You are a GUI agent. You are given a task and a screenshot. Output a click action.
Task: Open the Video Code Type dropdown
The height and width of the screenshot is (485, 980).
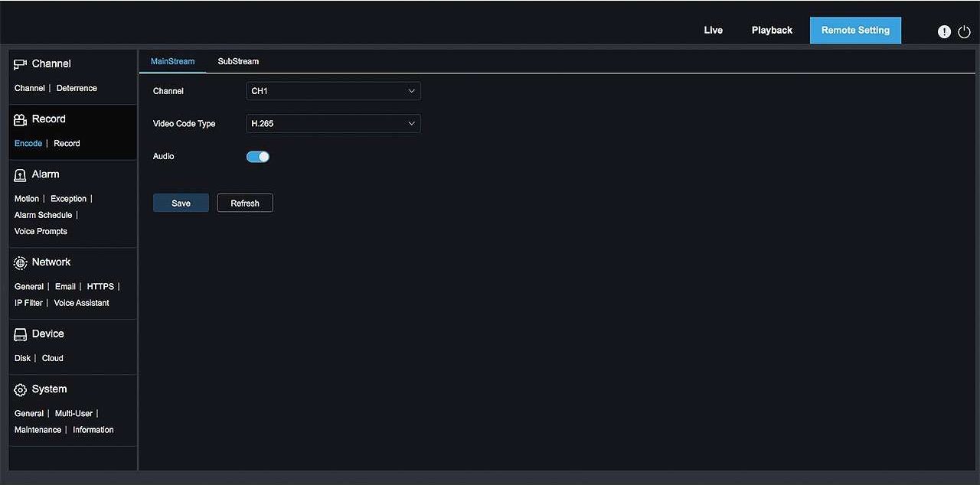333,123
